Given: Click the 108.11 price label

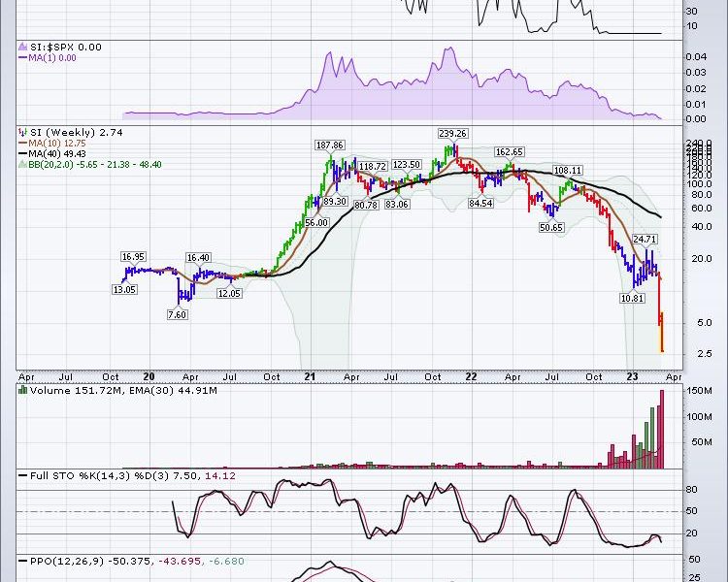Looking at the screenshot, I should click(568, 171).
